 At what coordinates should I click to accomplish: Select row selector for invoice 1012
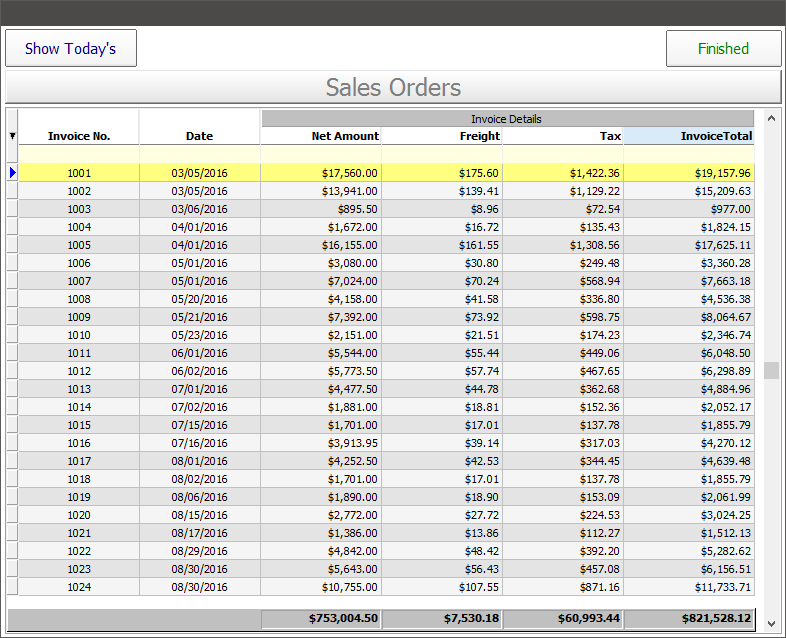pyautogui.click(x=12, y=371)
